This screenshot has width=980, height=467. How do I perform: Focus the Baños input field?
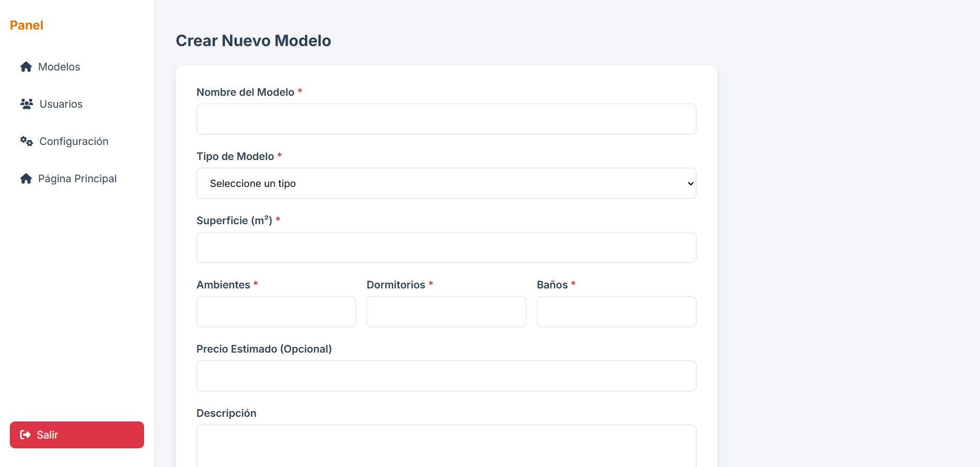point(616,312)
